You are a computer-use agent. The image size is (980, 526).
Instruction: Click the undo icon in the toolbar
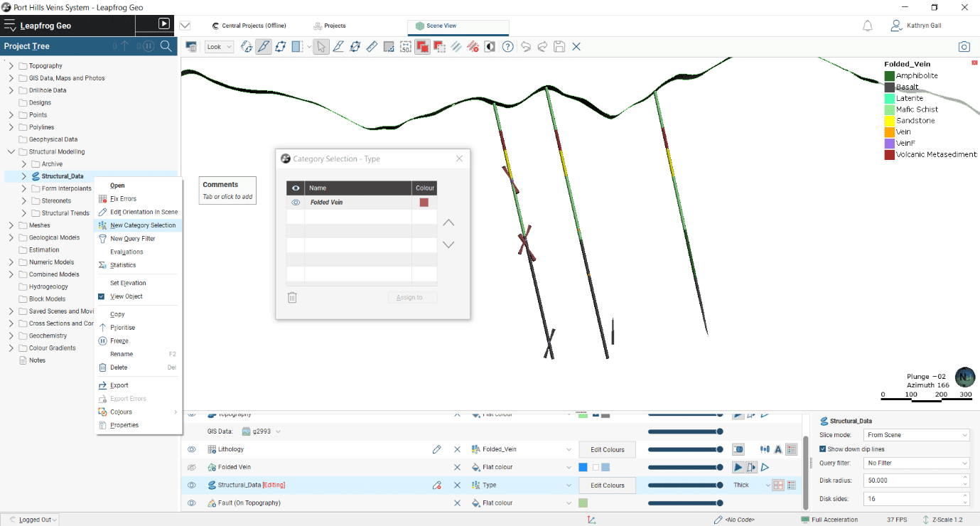(526, 46)
